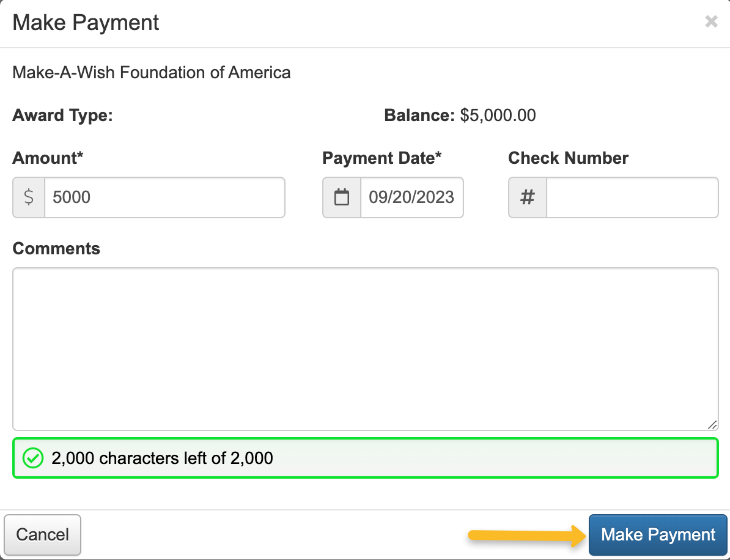Click the hash icon beside Check Number
This screenshot has width=730, height=560.
coord(526,197)
